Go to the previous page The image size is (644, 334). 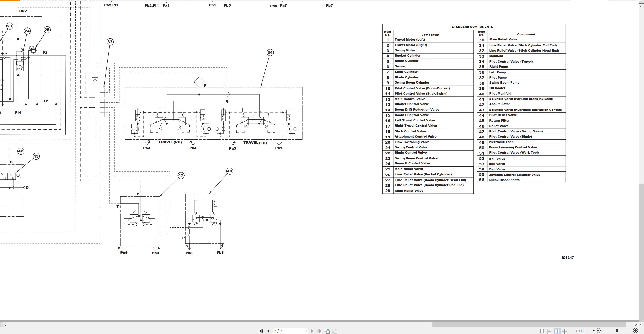[268, 331]
